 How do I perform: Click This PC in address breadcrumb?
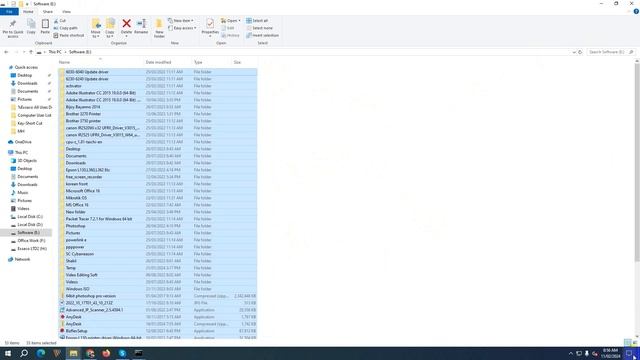(55, 52)
